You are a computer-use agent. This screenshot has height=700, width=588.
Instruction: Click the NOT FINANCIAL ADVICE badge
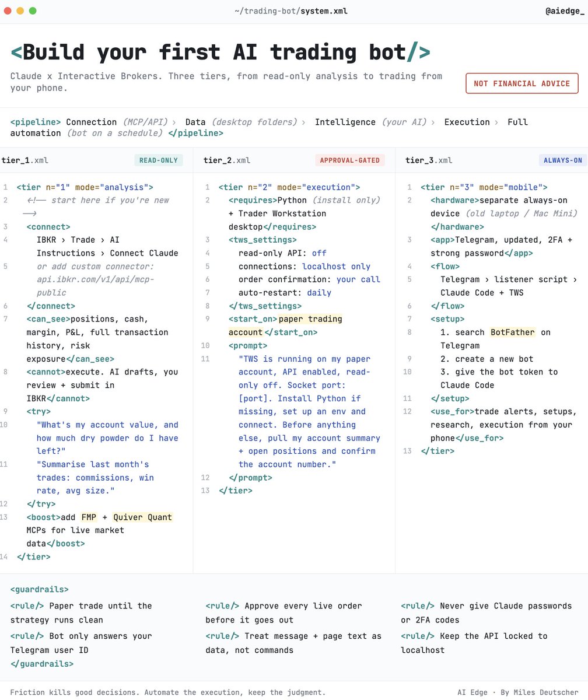pyautogui.click(x=522, y=83)
